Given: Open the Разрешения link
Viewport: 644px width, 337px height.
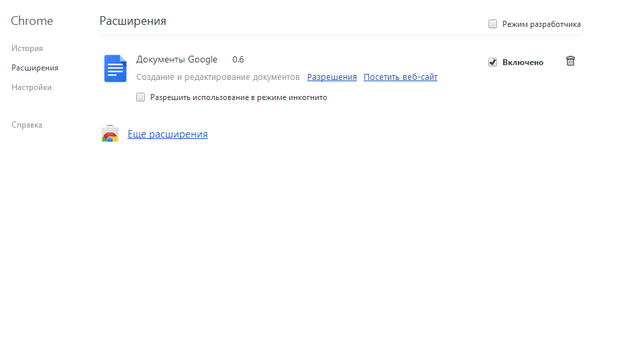Looking at the screenshot, I should tap(331, 77).
